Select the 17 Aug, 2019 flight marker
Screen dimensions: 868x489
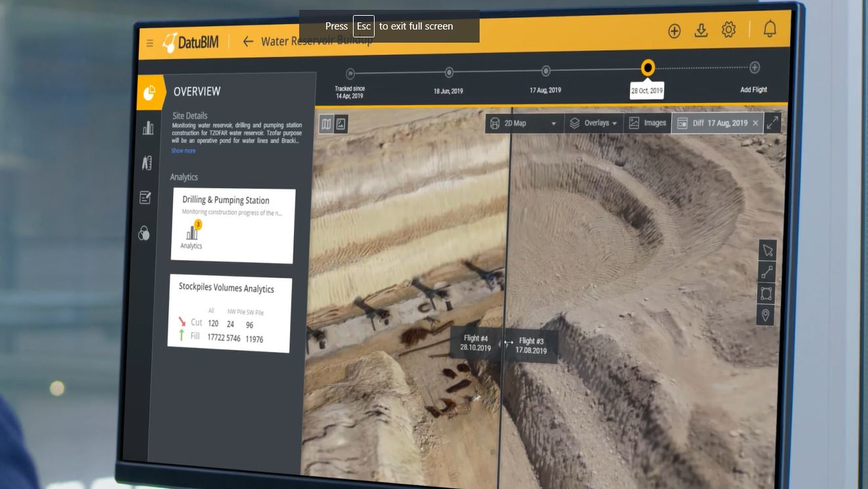click(x=546, y=70)
